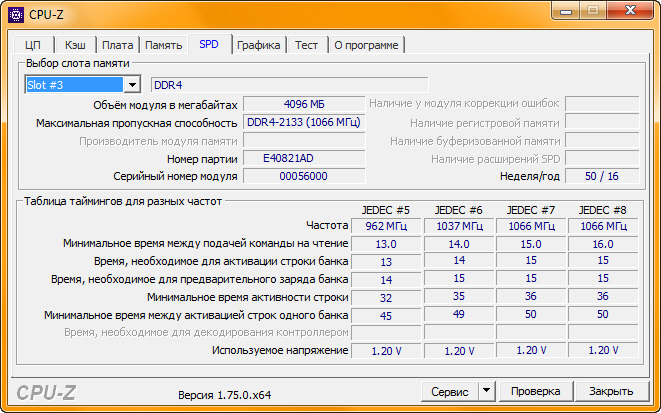The image size is (661, 413).
Task: Click the 15.0 CAS latency cell
Action: click(x=531, y=244)
